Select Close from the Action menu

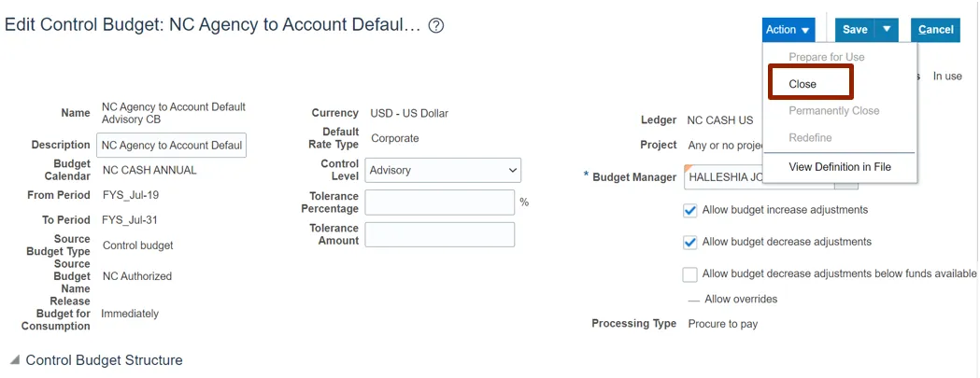803,84
